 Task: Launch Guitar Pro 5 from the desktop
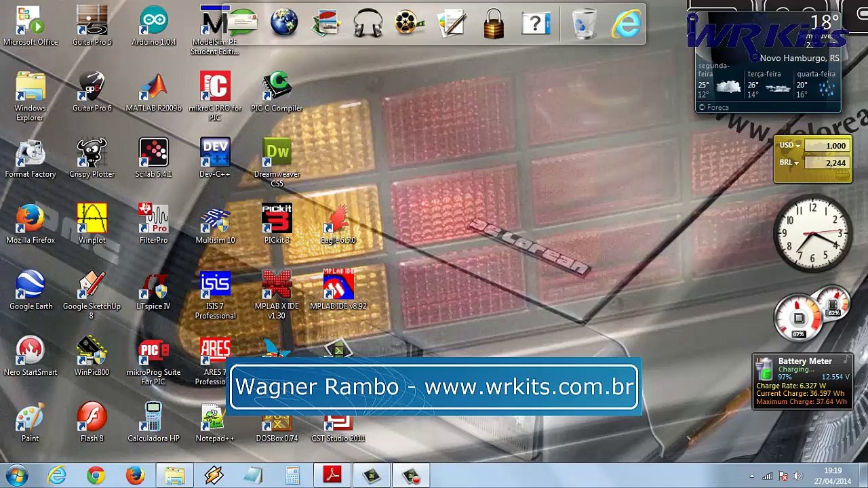[x=92, y=26]
